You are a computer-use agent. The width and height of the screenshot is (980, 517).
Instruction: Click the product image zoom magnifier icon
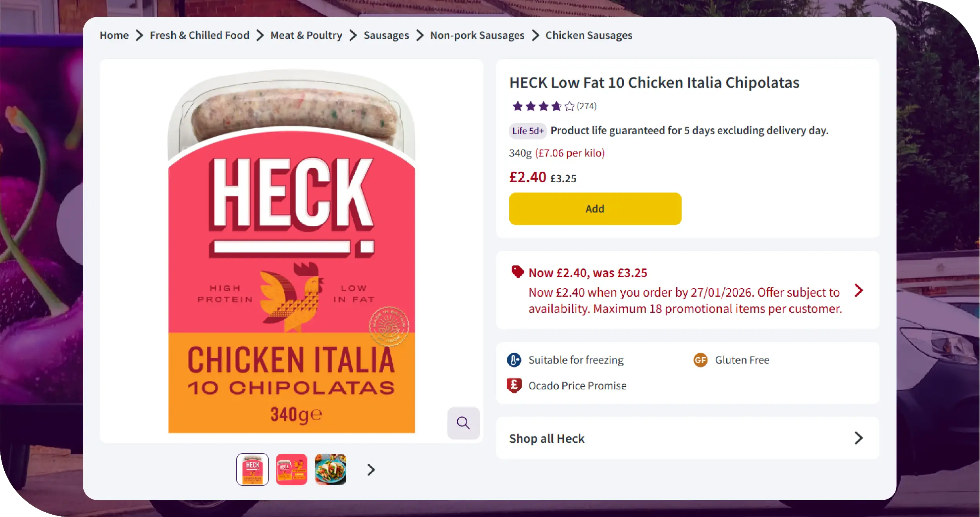click(463, 423)
